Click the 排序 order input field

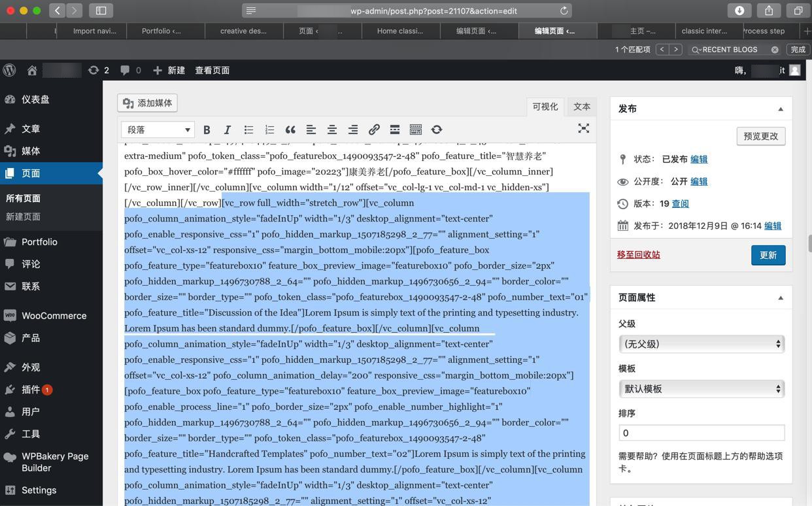pos(702,433)
